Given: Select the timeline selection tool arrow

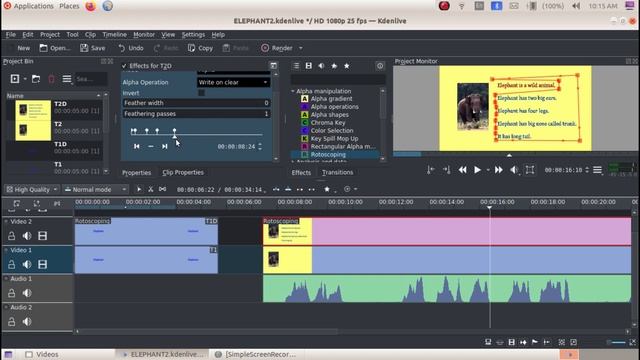Looking at the screenshot, I should click(139, 189).
